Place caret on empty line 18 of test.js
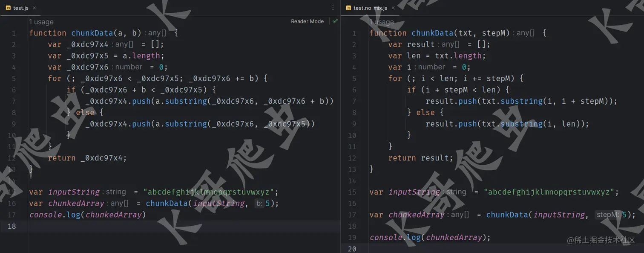Viewport: 644px width, 253px height. [184, 226]
